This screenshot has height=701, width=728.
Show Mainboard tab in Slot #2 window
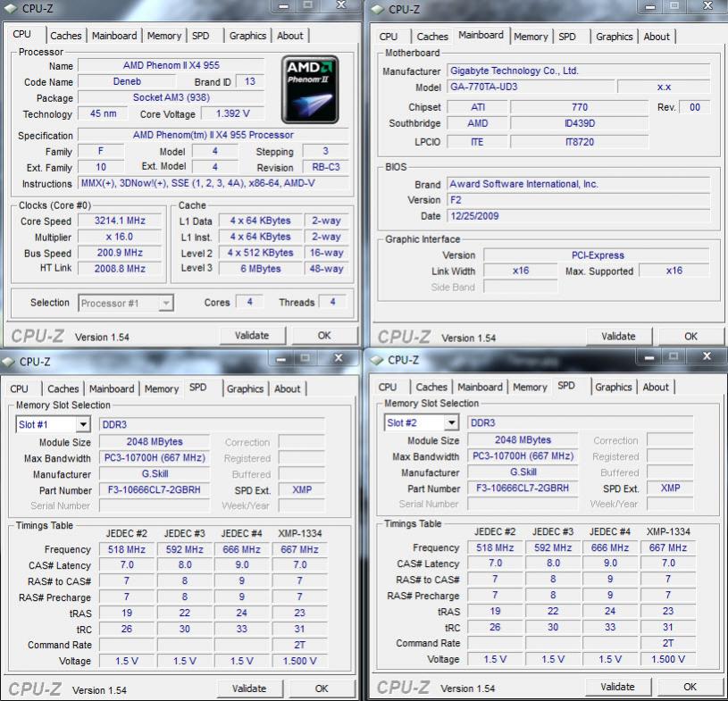(480, 388)
